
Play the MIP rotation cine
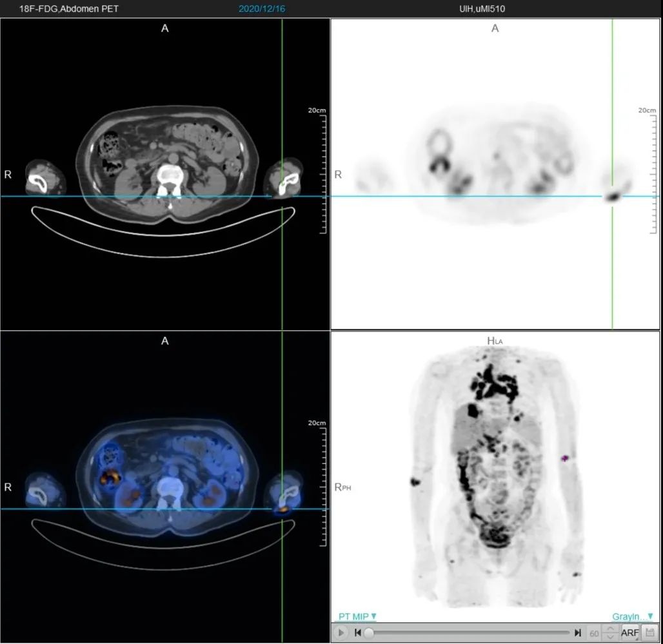click(341, 632)
